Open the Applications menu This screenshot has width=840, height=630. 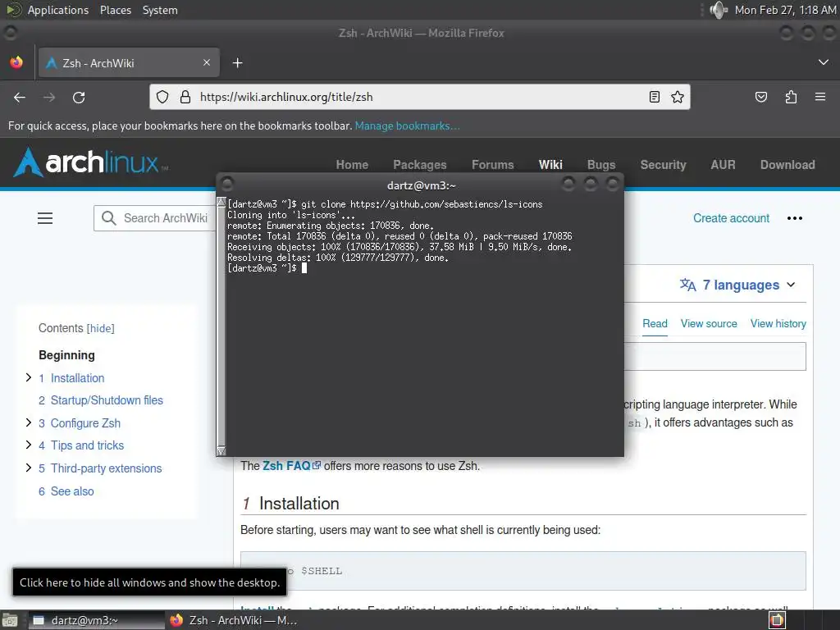(x=58, y=10)
